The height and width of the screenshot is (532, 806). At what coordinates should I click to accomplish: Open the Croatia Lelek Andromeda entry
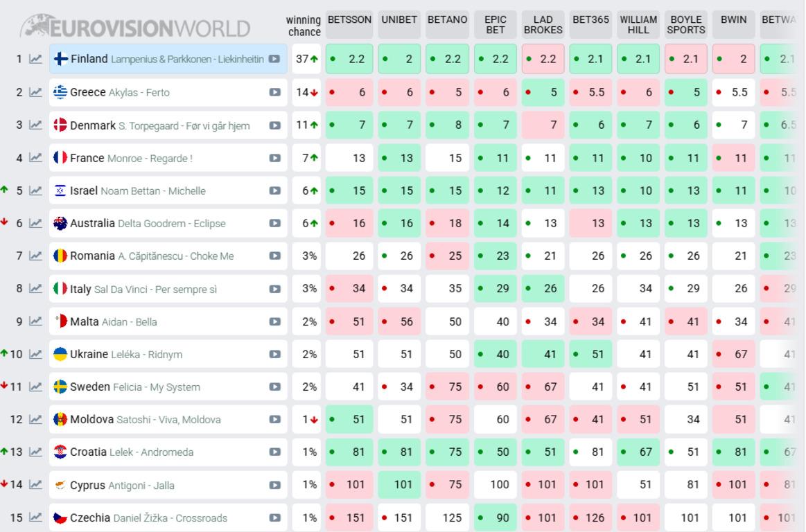[x=168, y=452]
